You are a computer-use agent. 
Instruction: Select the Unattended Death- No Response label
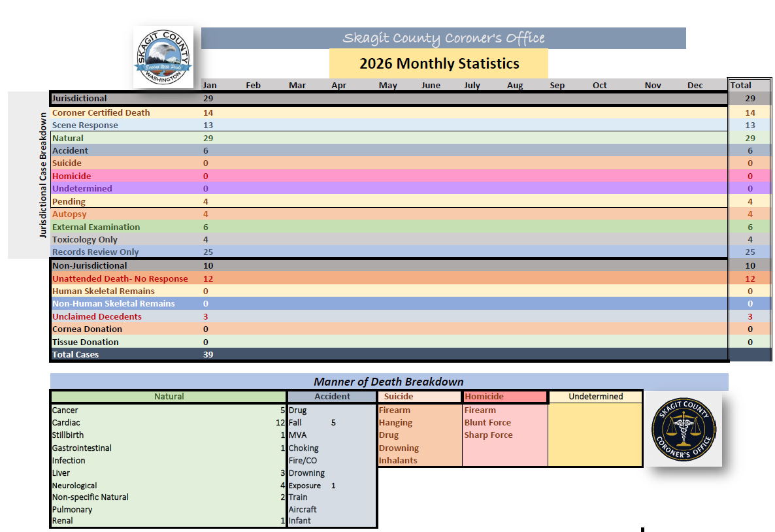tap(120, 278)
